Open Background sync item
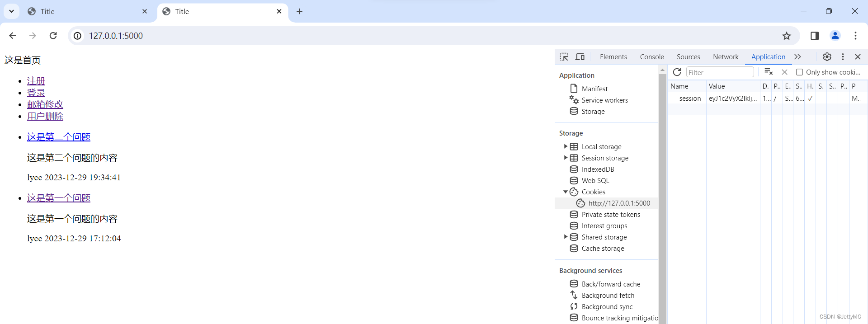The image size is (868, 324). (607, 307)
